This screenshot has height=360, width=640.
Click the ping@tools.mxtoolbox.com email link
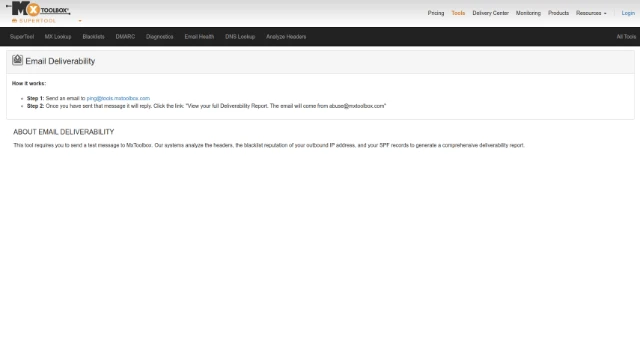(x=118, y=98)
